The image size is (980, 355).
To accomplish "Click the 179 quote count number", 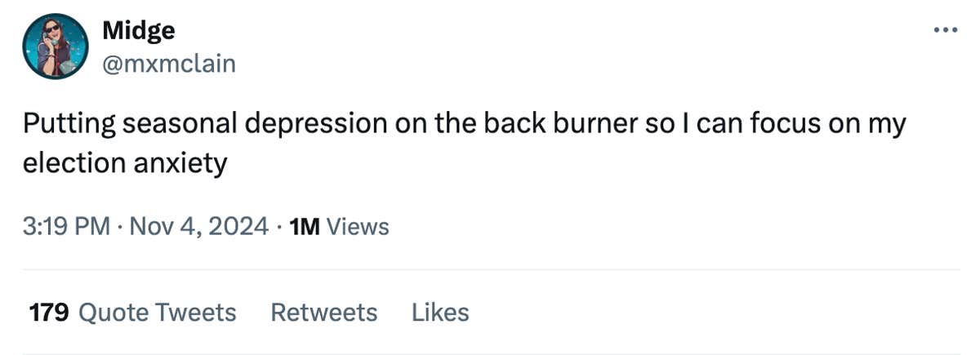I will click(48, 313).
